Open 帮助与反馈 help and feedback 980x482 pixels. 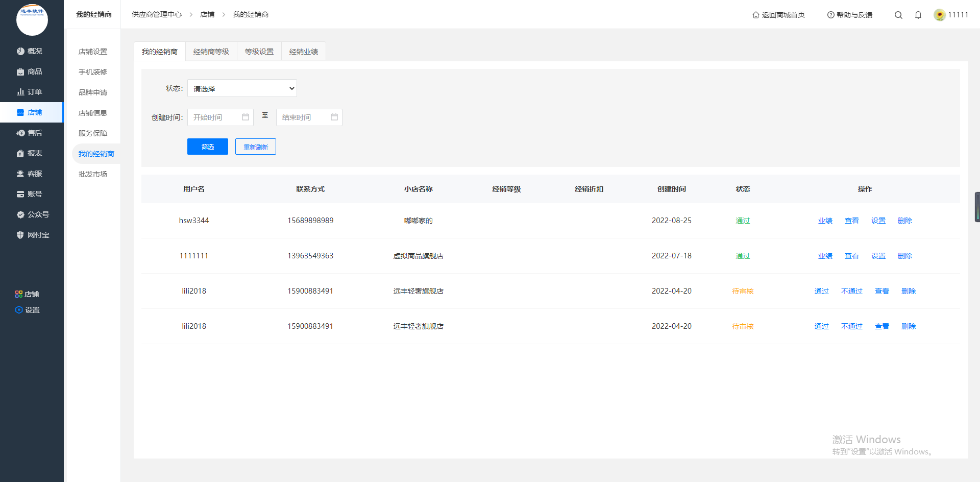tap(850, 15)
